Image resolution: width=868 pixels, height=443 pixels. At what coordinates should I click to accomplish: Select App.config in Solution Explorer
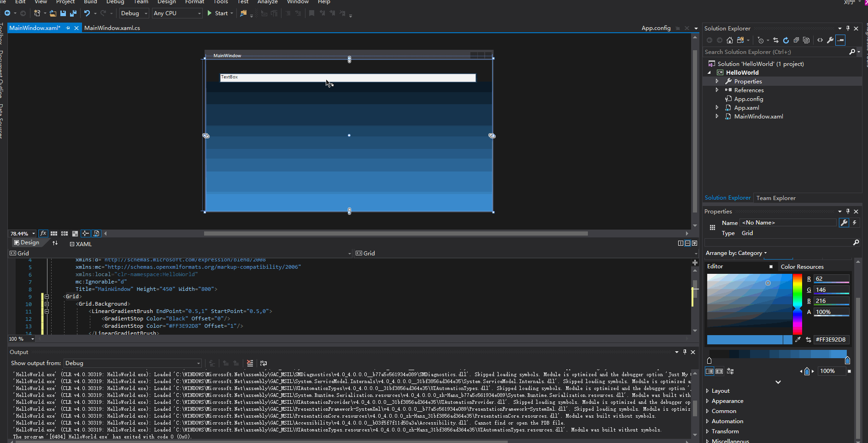(x=748, y=99)
